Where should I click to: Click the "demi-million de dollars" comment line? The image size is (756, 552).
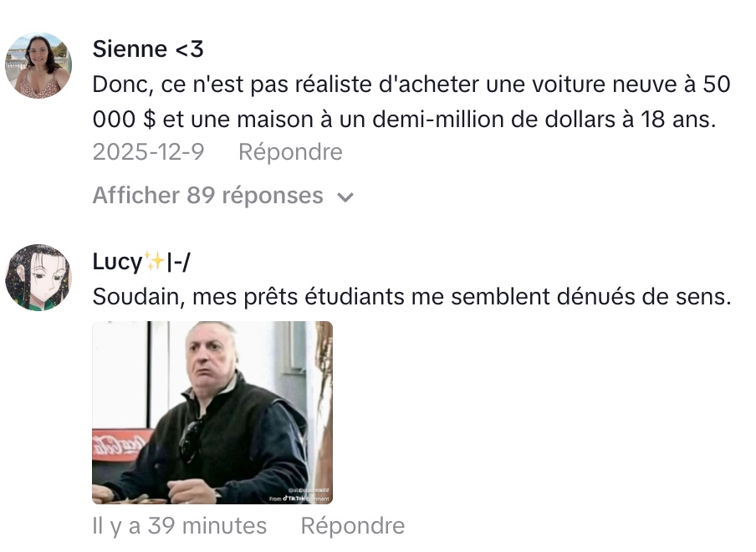404,120
